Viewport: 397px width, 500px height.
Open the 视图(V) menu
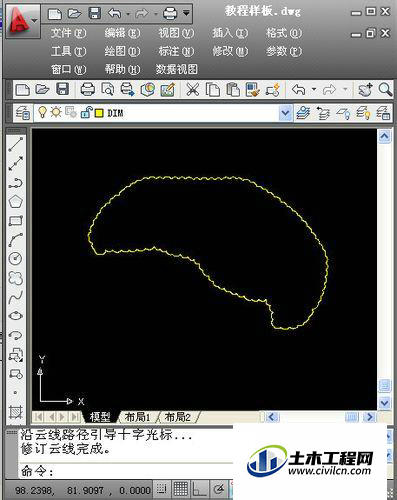pyautogui.click(x=176, y=33)
